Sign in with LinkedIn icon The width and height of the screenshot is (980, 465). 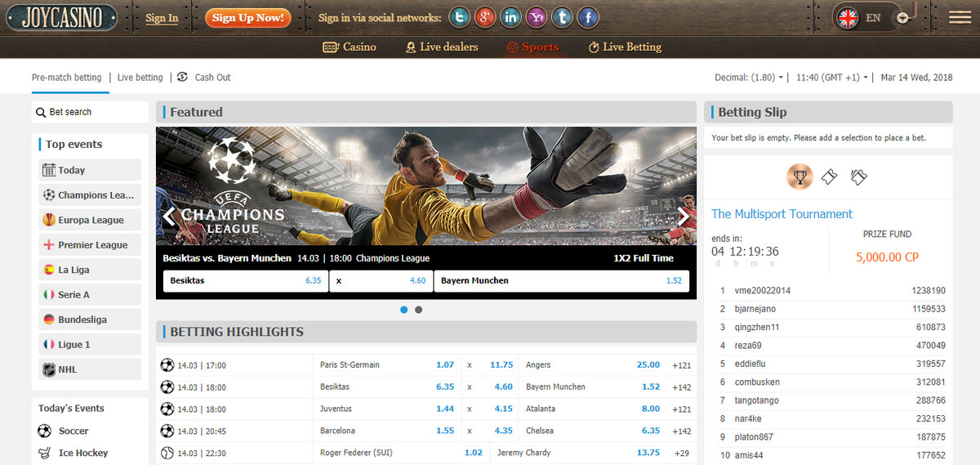511,17
